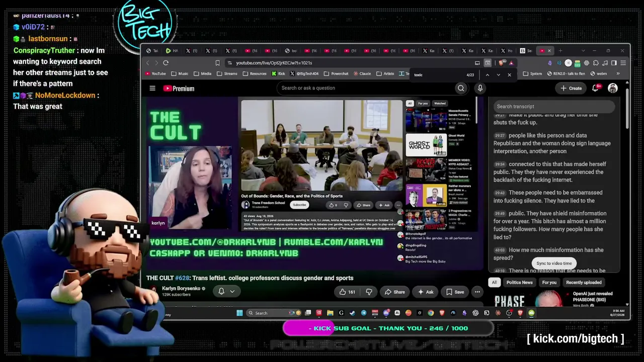This screenshot has width=644, height=362.
Task: Open the System bookmarks folder
Action: click(533, 74)
